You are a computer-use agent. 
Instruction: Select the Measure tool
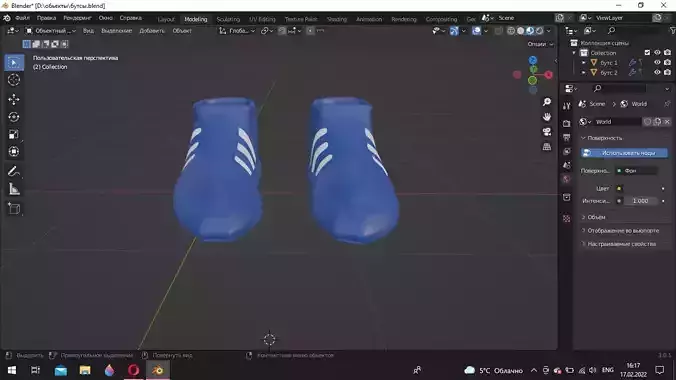14,189
